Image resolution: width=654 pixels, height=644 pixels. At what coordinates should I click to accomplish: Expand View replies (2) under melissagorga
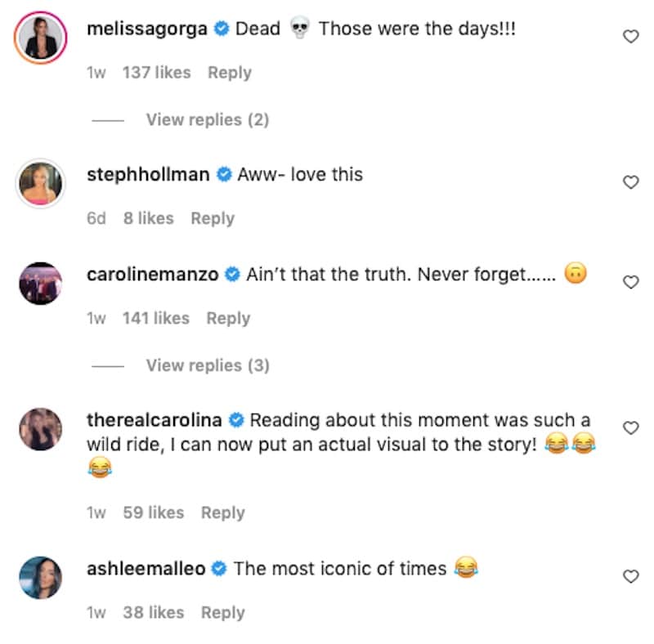[207, 120]
